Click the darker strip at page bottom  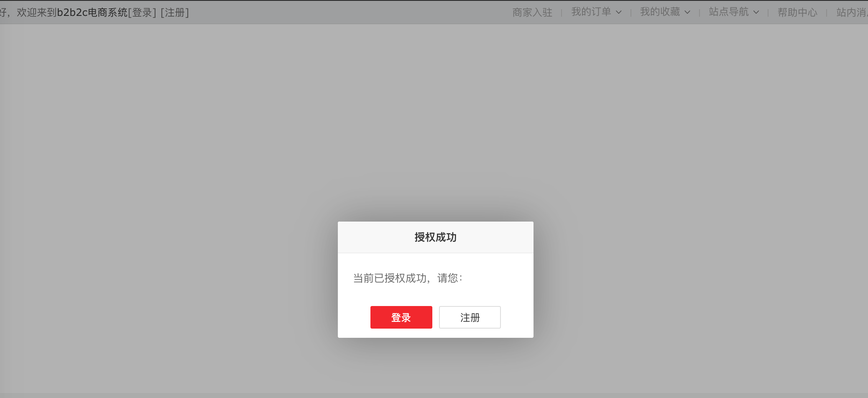click(434, 395)
